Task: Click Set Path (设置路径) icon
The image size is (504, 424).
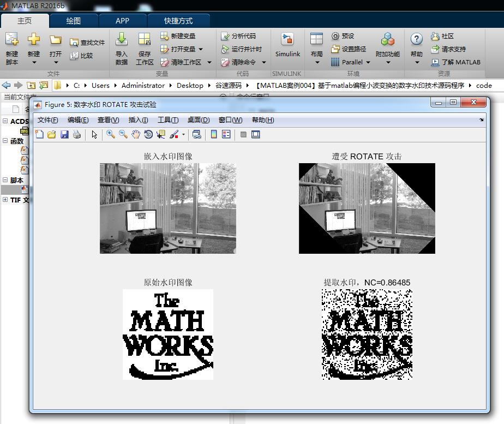Action: [x=335, y=49]
